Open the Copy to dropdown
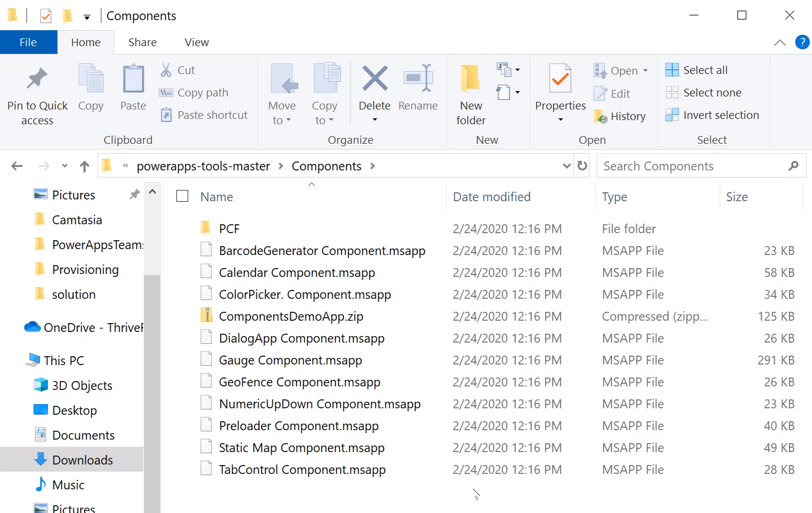 [x=324, y=112]
